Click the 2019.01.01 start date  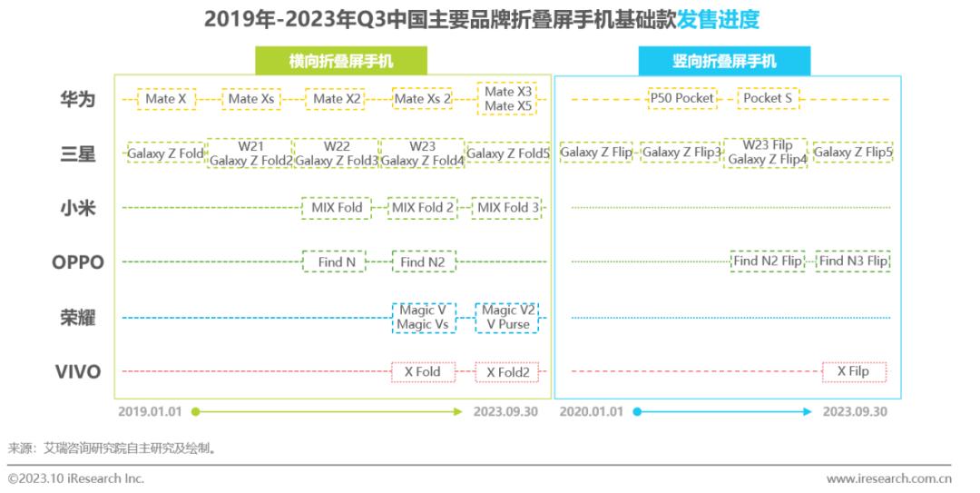pyautogui.click(x=150, y=411)
